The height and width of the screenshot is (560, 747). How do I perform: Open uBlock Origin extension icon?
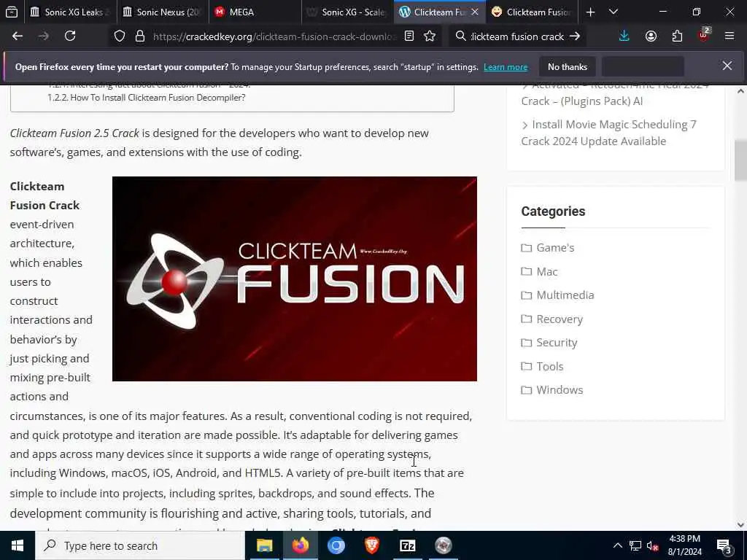(x=704, y=35)
